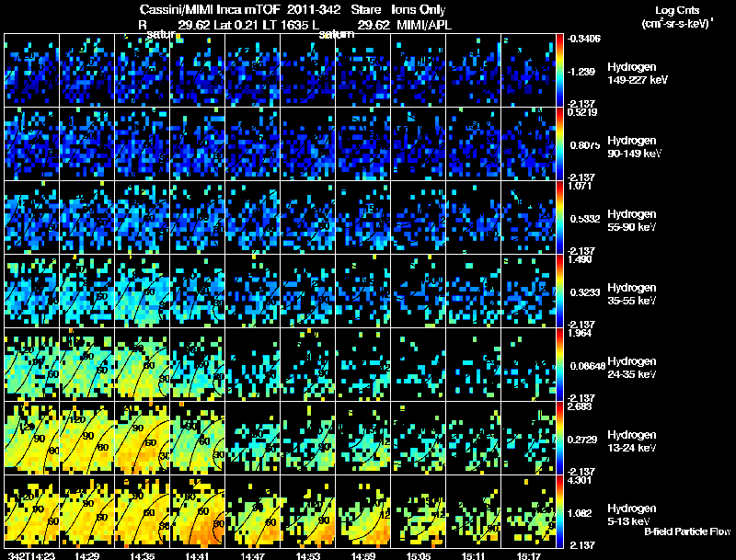Click the Cassini/MIMI Inca mTOF title
The image size is (736, 560).
[210, 9]
